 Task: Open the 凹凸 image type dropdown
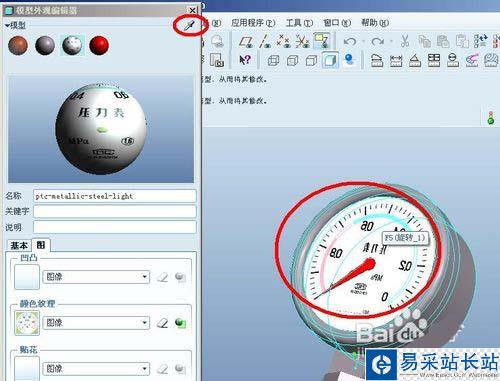[96, 277]
